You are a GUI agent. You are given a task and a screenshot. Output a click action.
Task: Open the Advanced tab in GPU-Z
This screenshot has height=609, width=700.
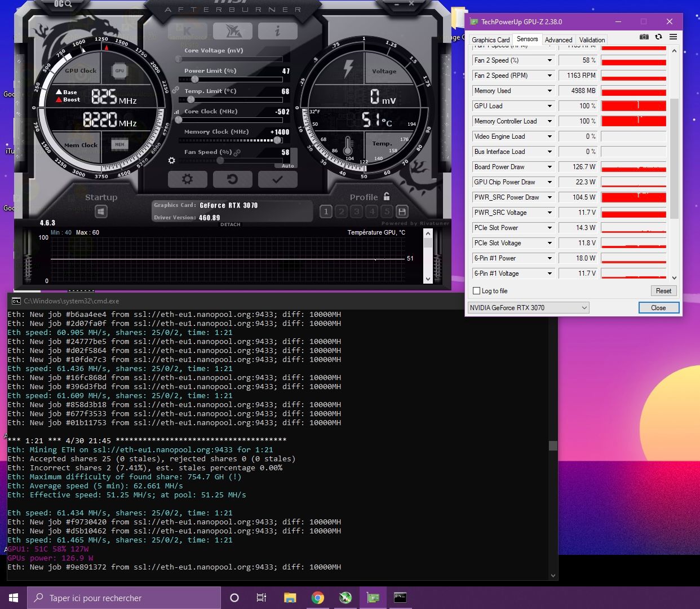coord(558,40)
